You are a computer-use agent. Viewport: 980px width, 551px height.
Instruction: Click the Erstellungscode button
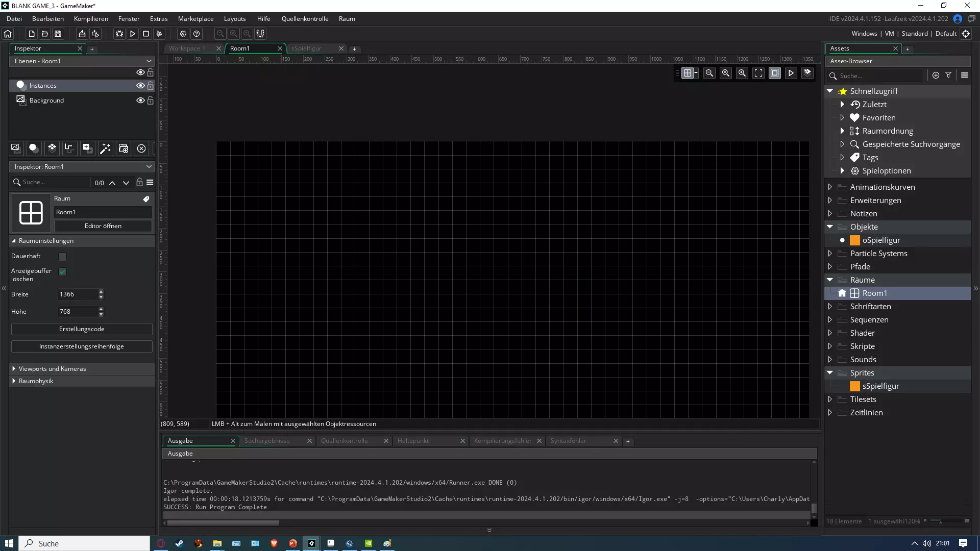(82, 329)
